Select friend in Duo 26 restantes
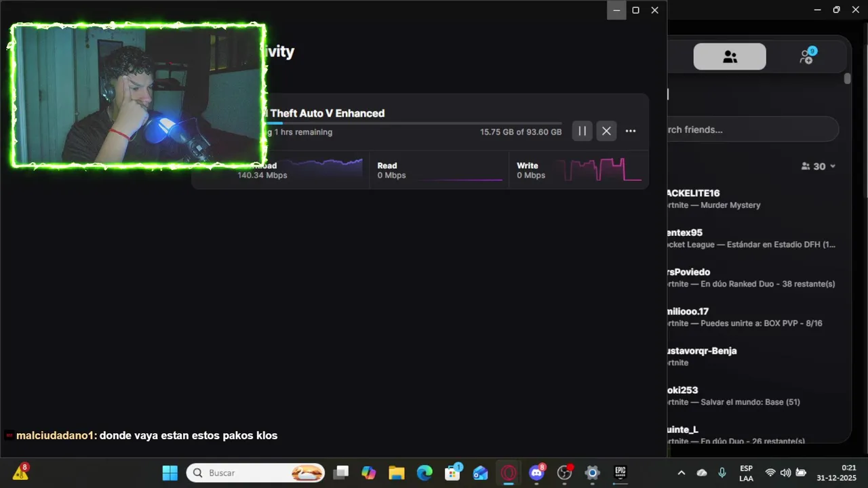 [753, 434]
